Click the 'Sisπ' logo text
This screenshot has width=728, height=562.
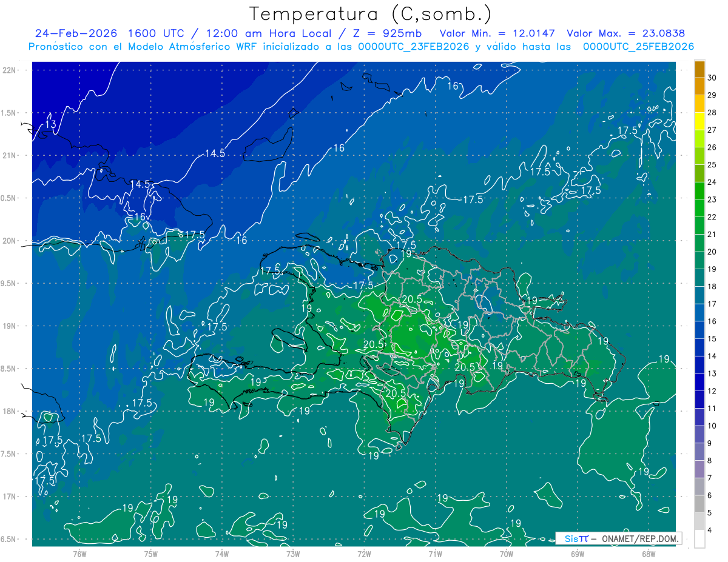576,538
